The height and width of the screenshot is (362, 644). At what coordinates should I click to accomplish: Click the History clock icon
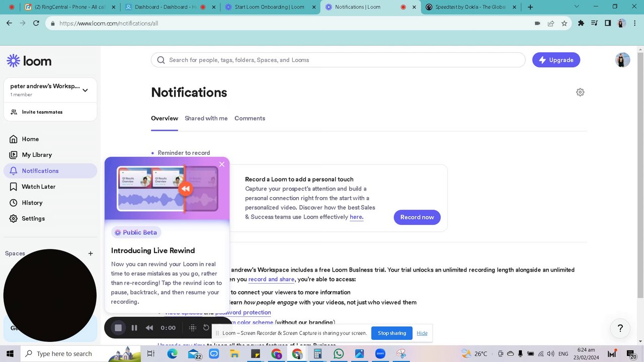click(x=13, y=203)
